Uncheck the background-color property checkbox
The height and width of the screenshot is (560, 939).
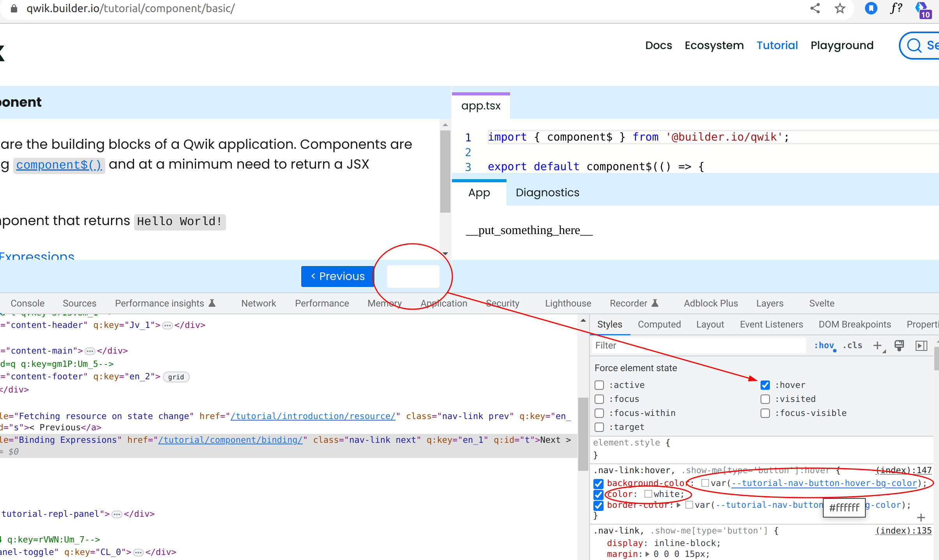pos(598,484)
